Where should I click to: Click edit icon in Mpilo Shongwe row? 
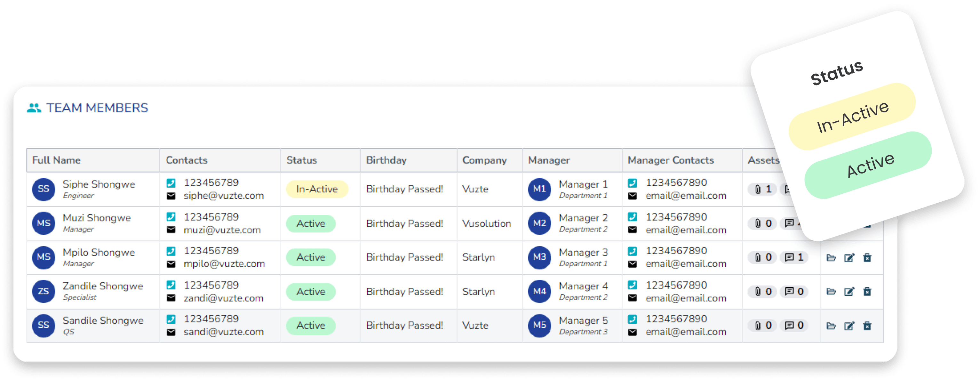[x=849, y=258]
